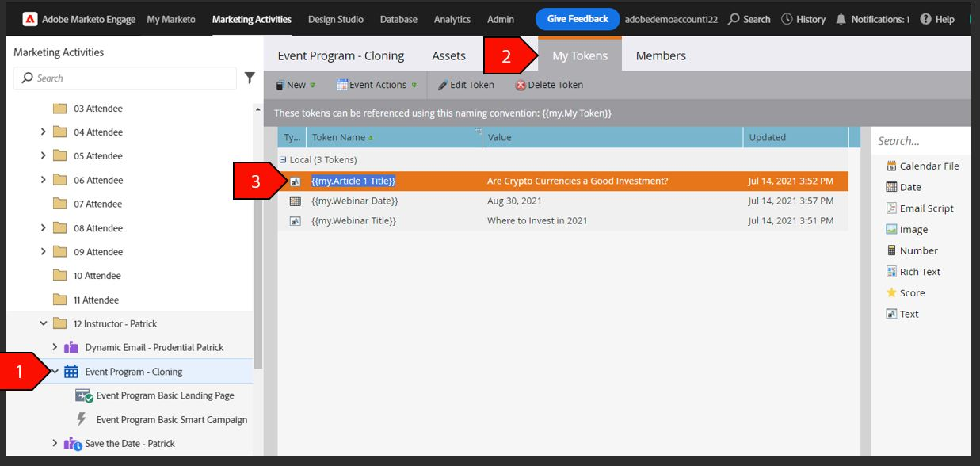
Task: Select the Calendar File token type icon
Action: click(x=891, y=166)
